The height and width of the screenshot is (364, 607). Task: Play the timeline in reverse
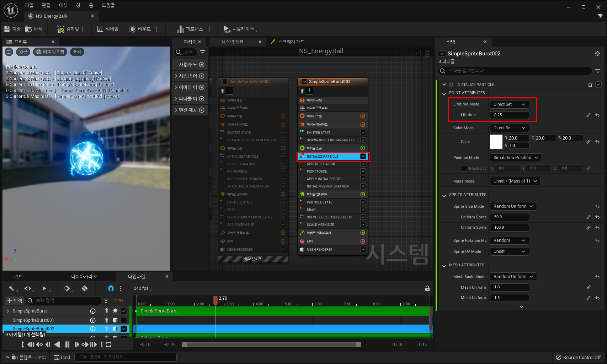click(x=57, y=344)
